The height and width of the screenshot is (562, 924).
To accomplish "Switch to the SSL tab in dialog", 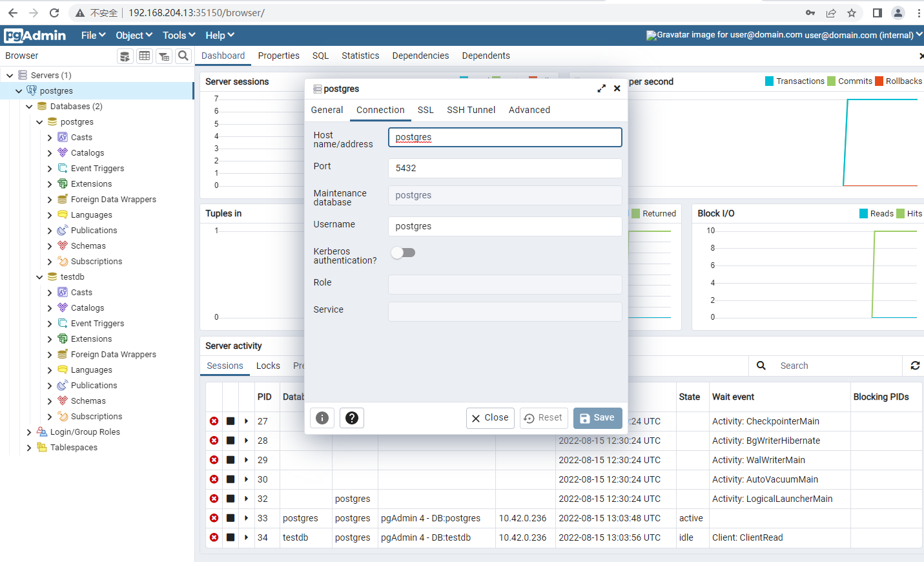I will click(426, 110).
